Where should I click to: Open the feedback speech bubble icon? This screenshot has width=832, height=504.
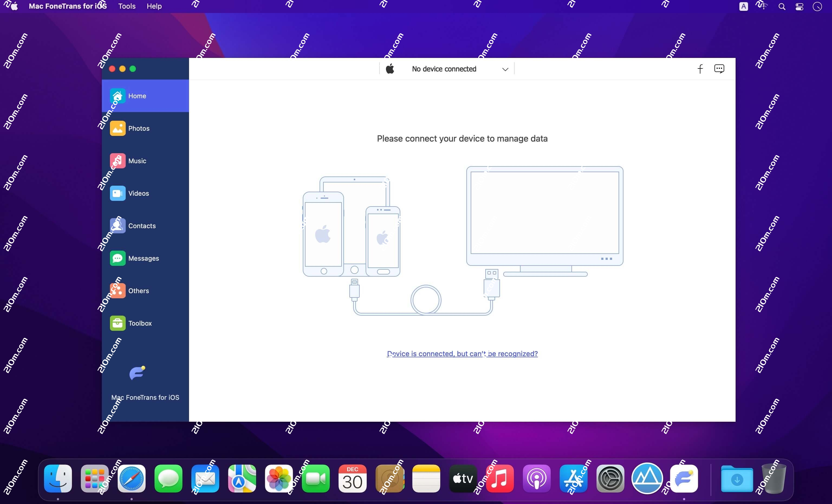(x=719, y=69)
